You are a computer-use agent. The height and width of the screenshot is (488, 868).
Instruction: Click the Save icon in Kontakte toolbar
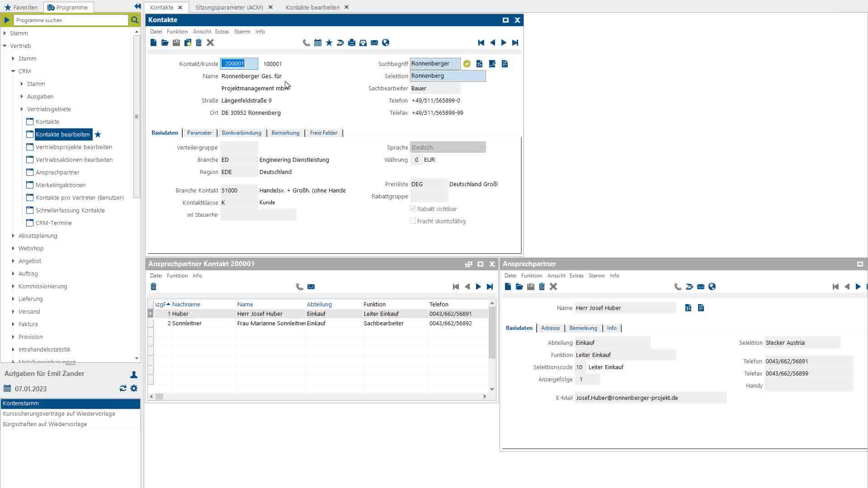(176, 42)
